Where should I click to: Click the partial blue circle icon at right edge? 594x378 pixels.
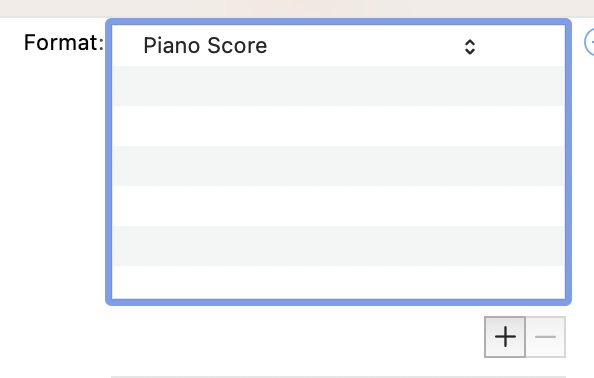589,42
